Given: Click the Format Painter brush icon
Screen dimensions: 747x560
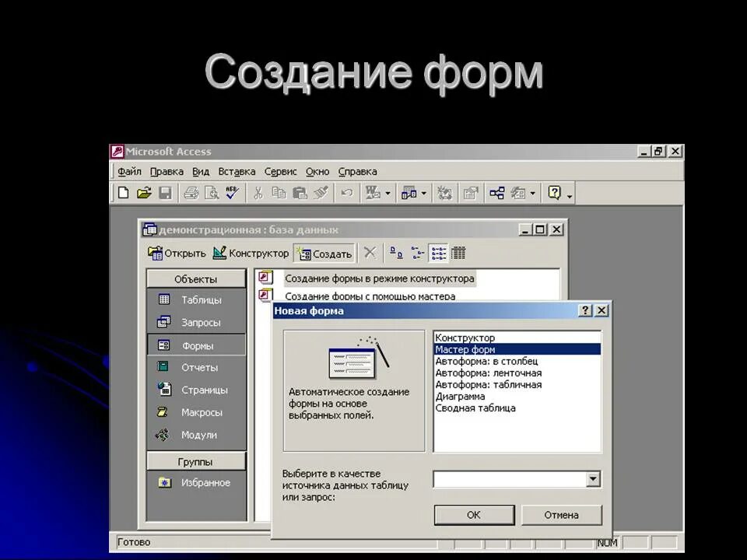Looking at the screenshot, I should (x=321, y=193).
